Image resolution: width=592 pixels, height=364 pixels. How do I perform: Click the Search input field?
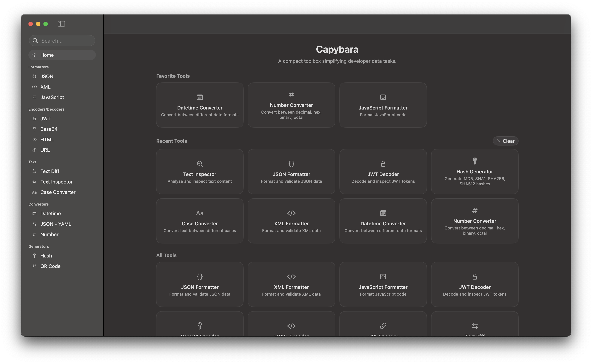click(65, 41)
